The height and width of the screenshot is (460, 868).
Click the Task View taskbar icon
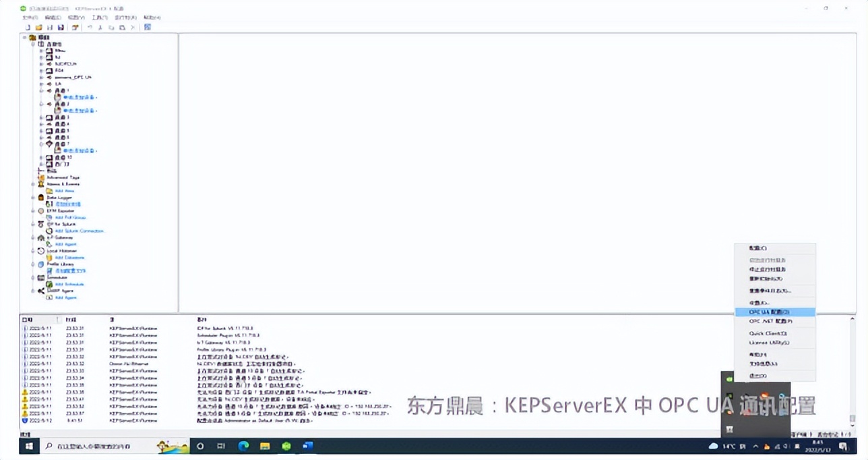click(221, 446)
